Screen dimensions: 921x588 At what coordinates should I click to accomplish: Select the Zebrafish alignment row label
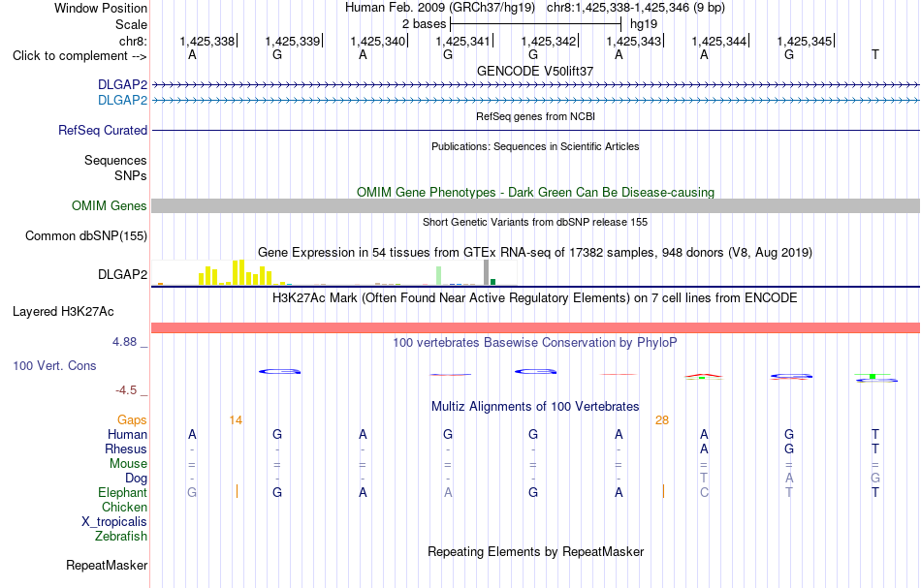pyautogui.click(x=121, y=536)
